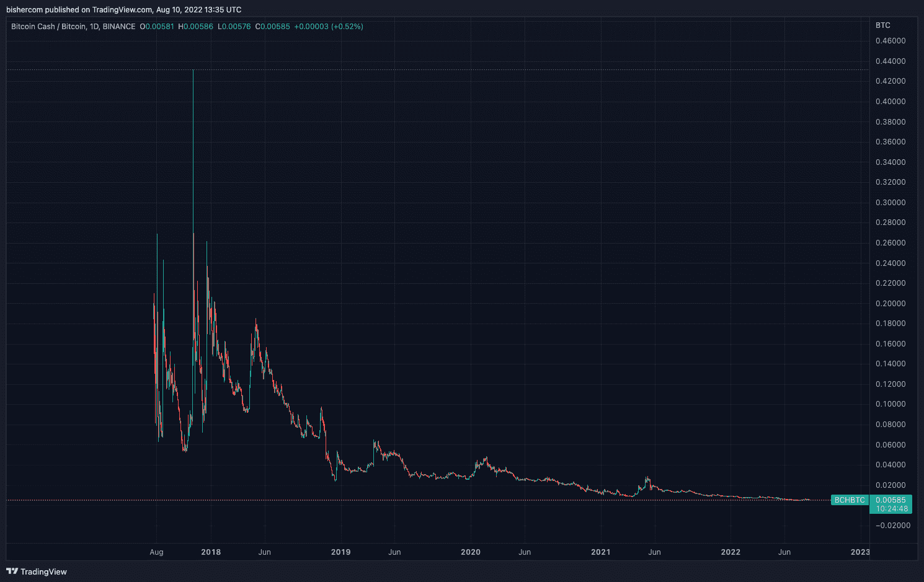Click the 0.46000 price axis label
This screenshot has height=582, width=924.
(891, 41)
